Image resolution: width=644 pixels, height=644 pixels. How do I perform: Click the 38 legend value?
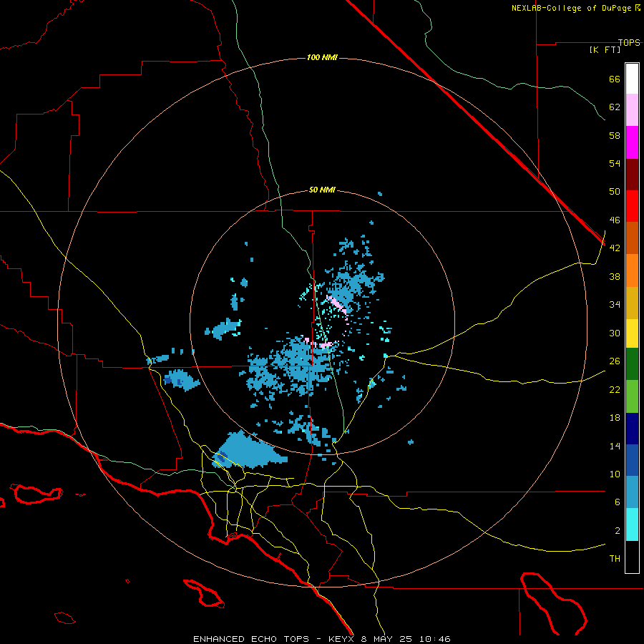(x=615, y=276)
